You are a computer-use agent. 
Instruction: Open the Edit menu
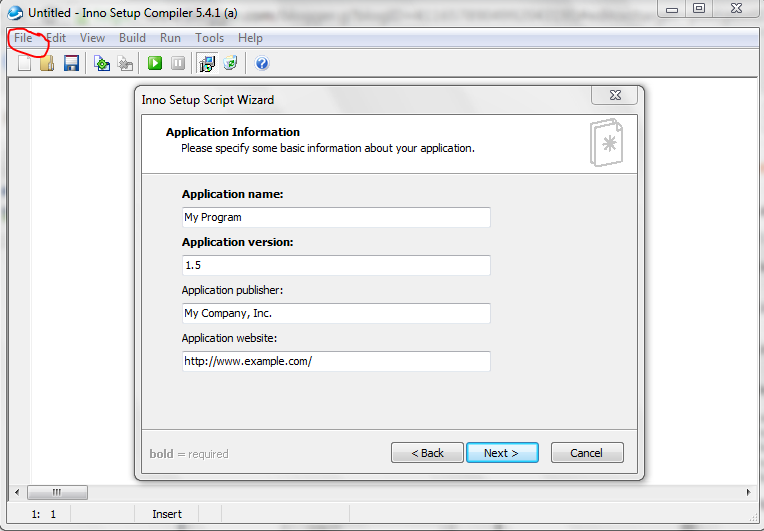point(56,38)
